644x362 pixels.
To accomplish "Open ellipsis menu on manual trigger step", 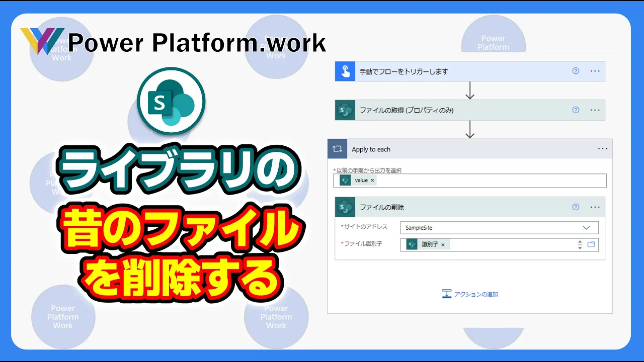I will point(595,71).
